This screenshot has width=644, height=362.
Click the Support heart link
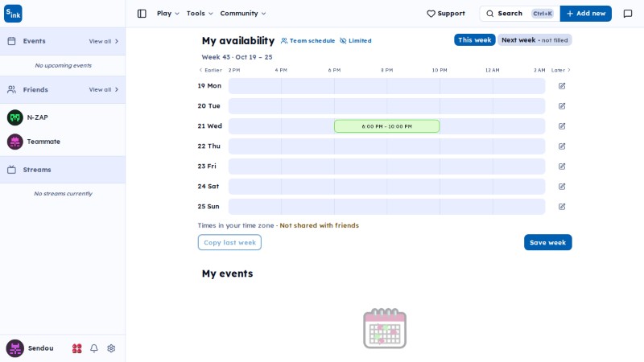(x=446, y=14)
